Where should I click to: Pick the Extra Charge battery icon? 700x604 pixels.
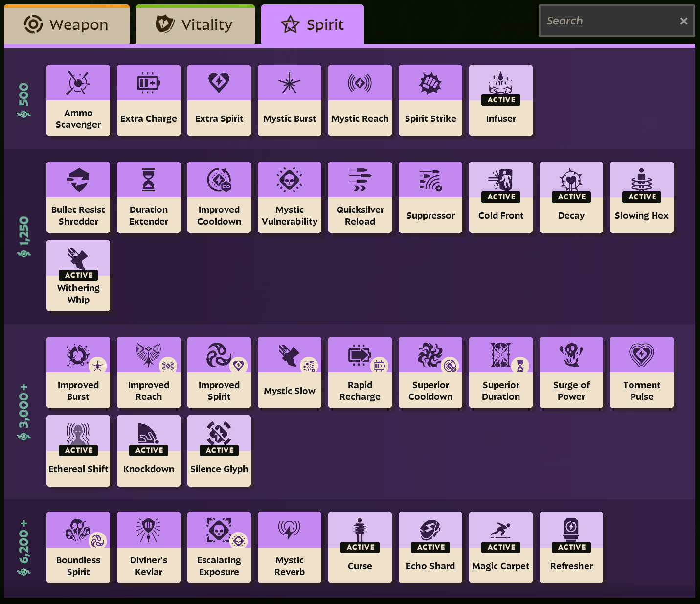[x=149, y=83]
